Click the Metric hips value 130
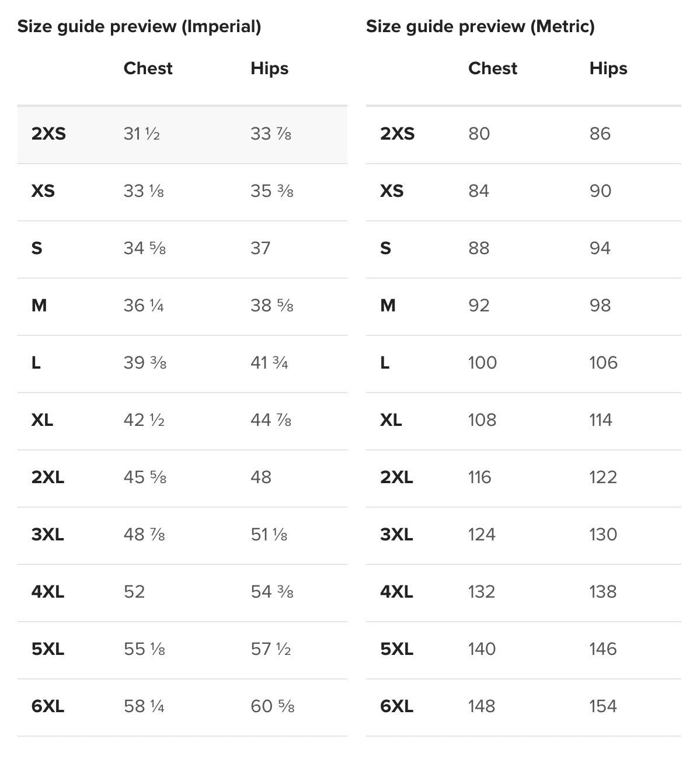 [x=603, y=535]
